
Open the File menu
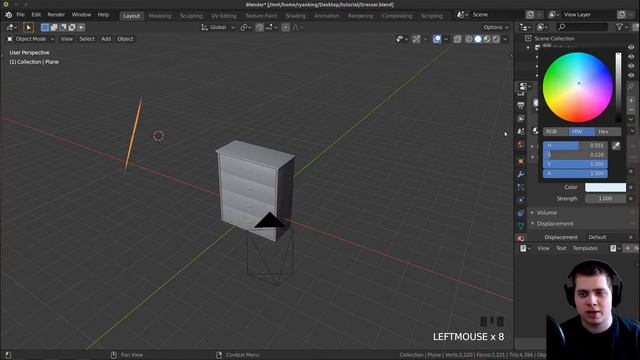pyautogui.click(x=20, y=15)
